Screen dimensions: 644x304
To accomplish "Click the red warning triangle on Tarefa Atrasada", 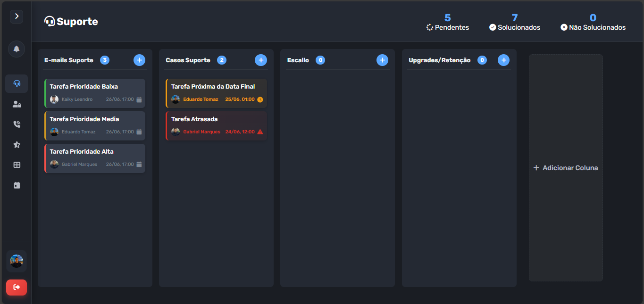I will (x=260, y=132).
